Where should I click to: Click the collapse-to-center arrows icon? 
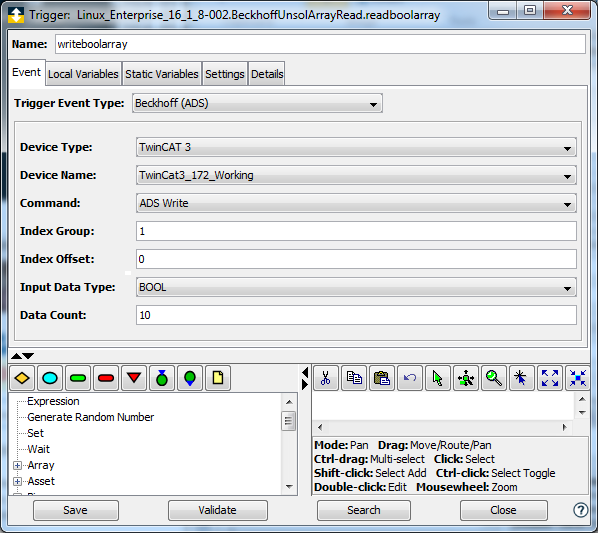coord(578,378)
